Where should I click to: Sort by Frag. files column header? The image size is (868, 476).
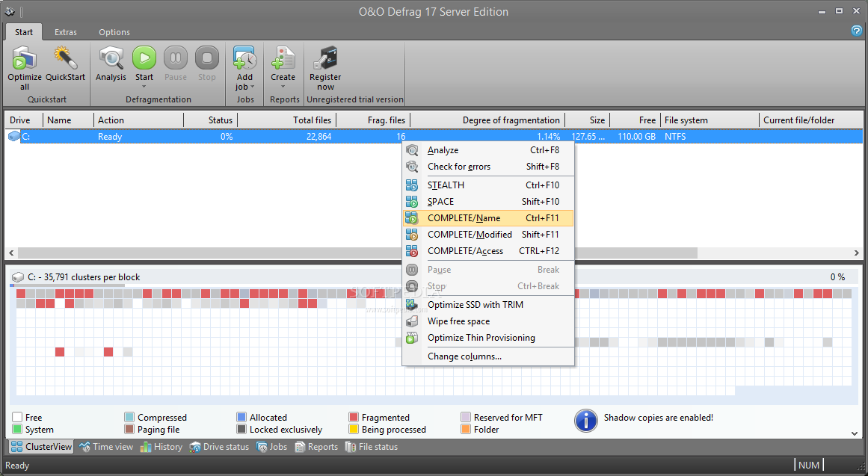pos(373,120)
